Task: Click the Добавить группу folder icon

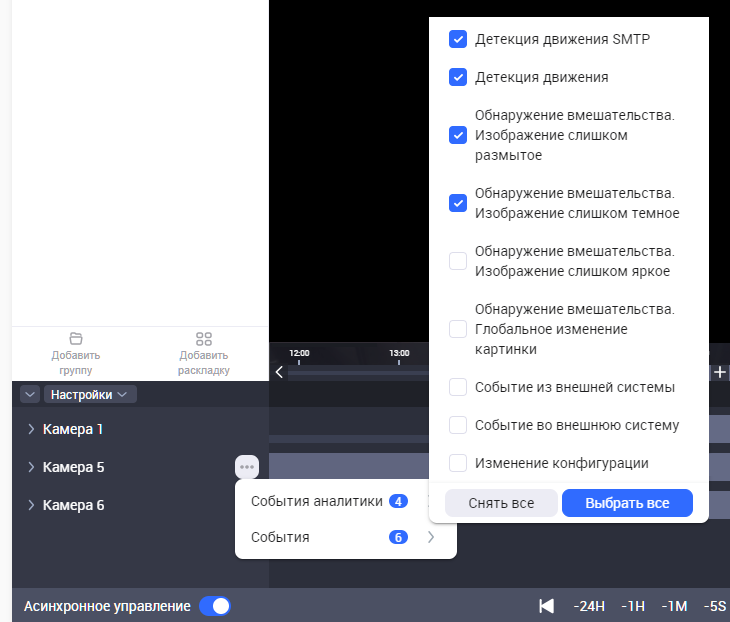Action: click(x=76, y=338)
